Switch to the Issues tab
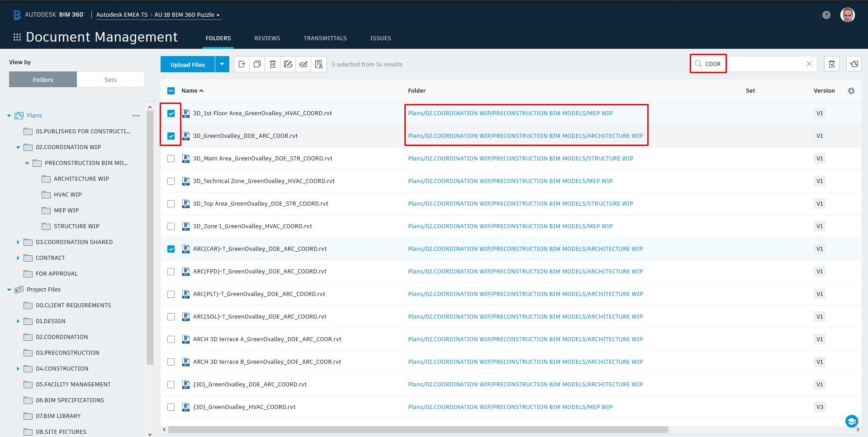This screenshot has height=437, width=868. click(x=380, y=38)
